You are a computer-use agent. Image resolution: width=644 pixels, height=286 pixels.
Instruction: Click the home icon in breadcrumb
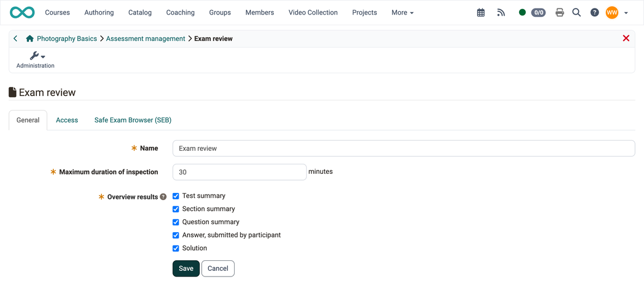pos(30,39)
